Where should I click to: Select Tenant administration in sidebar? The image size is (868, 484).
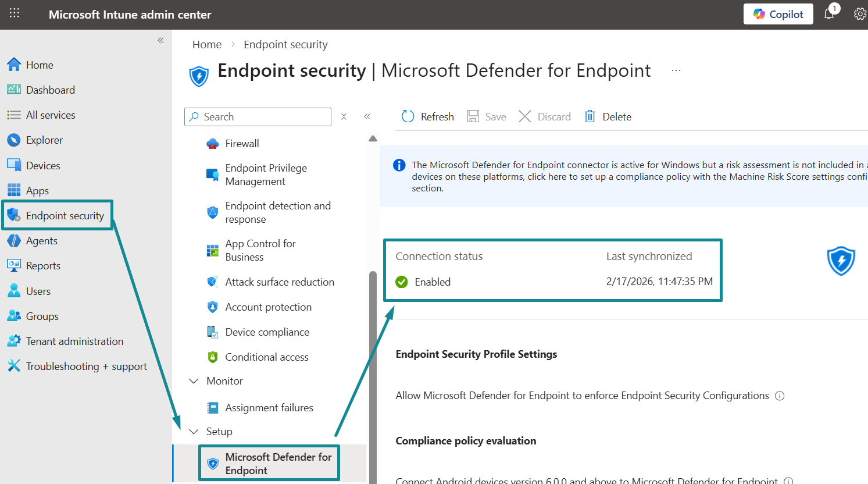tap(74, 341)
